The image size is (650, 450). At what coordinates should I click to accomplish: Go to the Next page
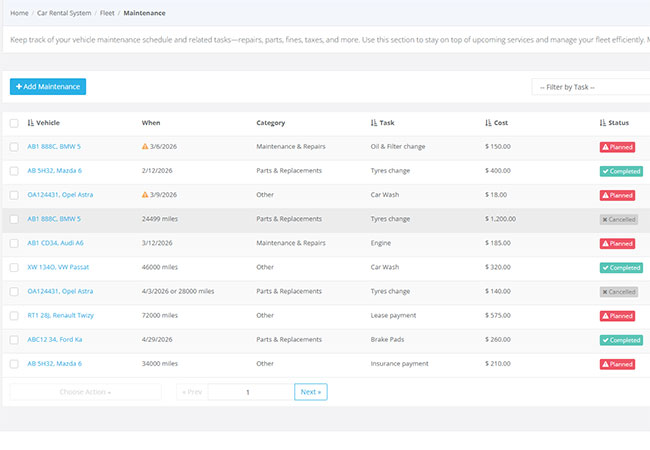tap(310, 392)
